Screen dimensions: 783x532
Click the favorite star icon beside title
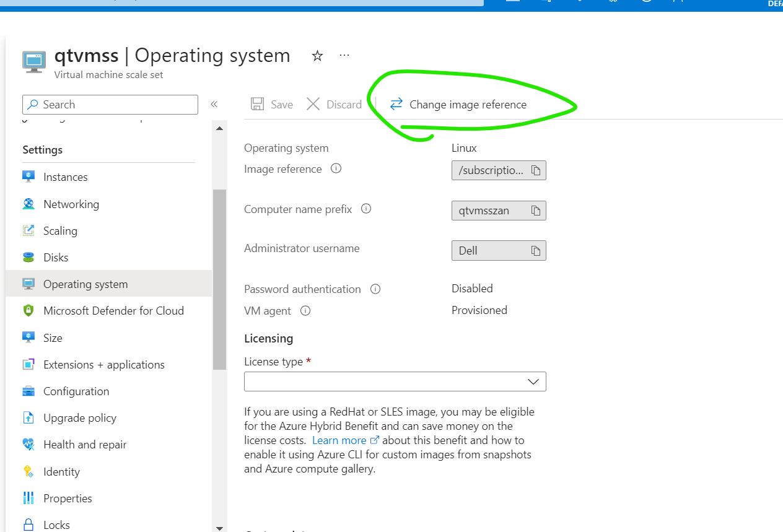[x=317, y=56]
